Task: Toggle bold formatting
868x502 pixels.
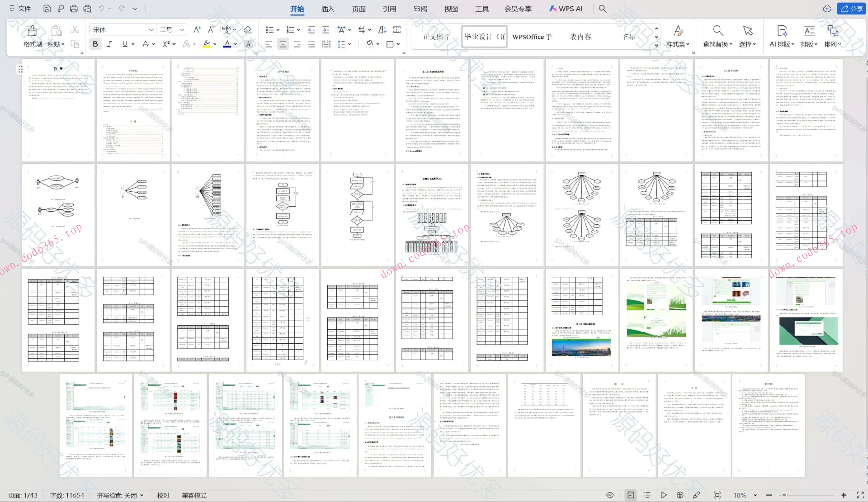Action: [95, 44]
